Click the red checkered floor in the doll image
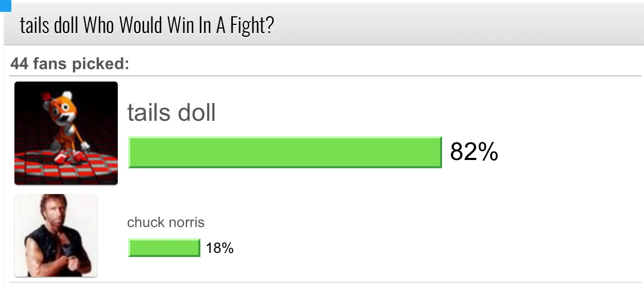Viewport: 644px width, 289px height. [x=66, y=165]
